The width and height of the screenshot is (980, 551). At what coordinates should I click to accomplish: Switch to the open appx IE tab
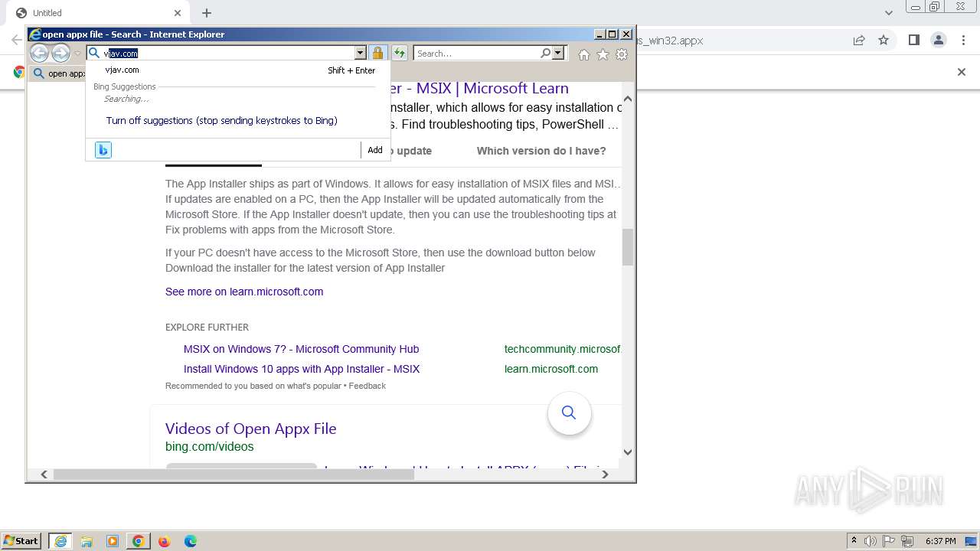pos(58,73)
